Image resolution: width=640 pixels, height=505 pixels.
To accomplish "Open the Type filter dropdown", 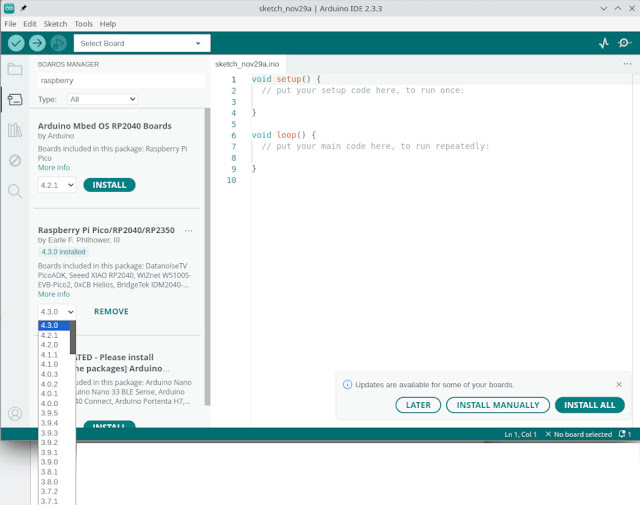I will click(102, 99).
